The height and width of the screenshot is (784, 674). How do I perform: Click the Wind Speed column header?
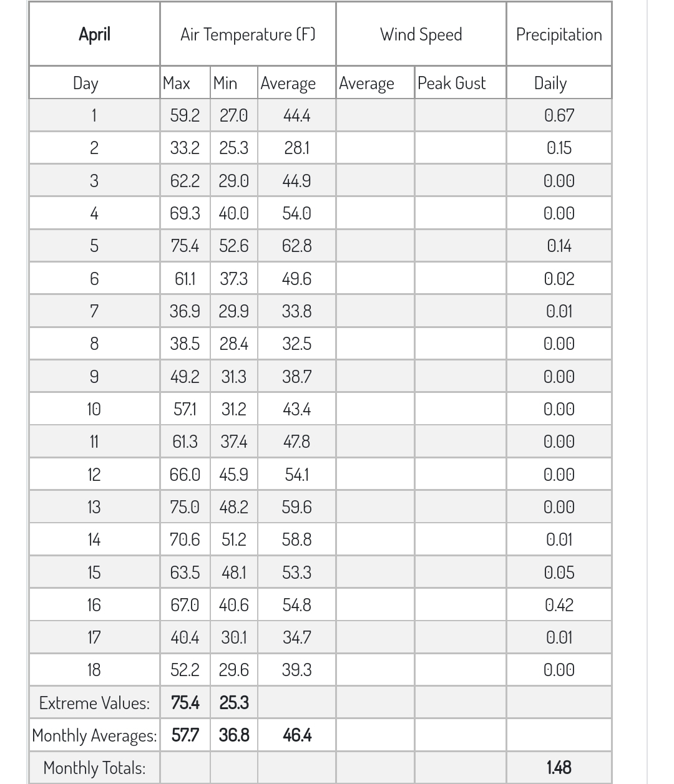[421, 34]
